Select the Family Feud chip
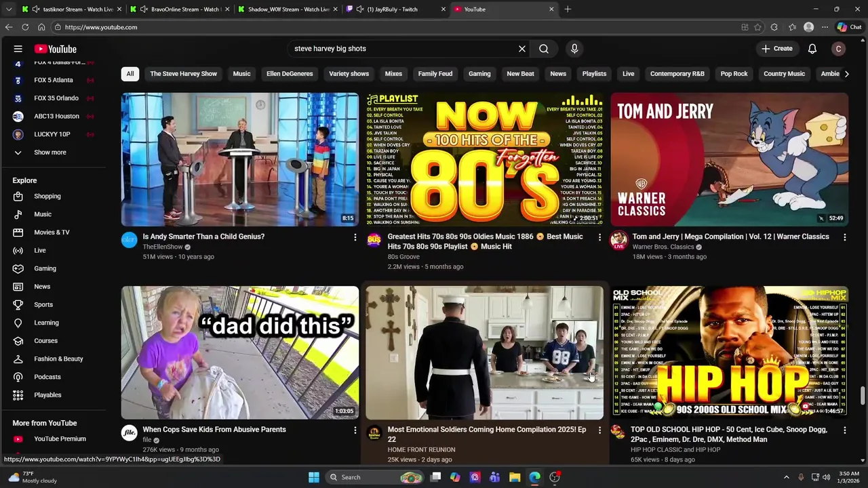This screenshot has height=488, width=868. point(435,74)
